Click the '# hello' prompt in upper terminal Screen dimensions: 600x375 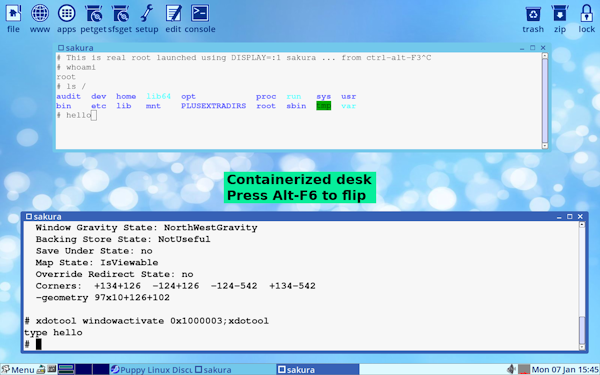[74, 115]
